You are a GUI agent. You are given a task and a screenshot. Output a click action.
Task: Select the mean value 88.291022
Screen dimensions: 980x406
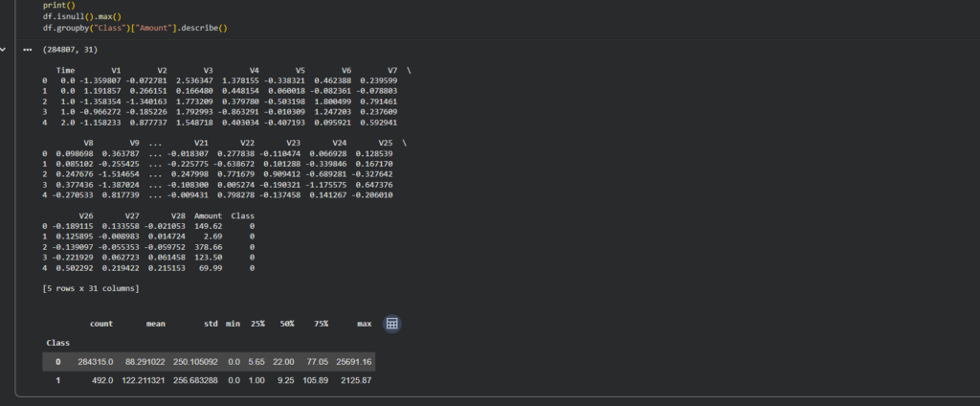tap(145, 362)
